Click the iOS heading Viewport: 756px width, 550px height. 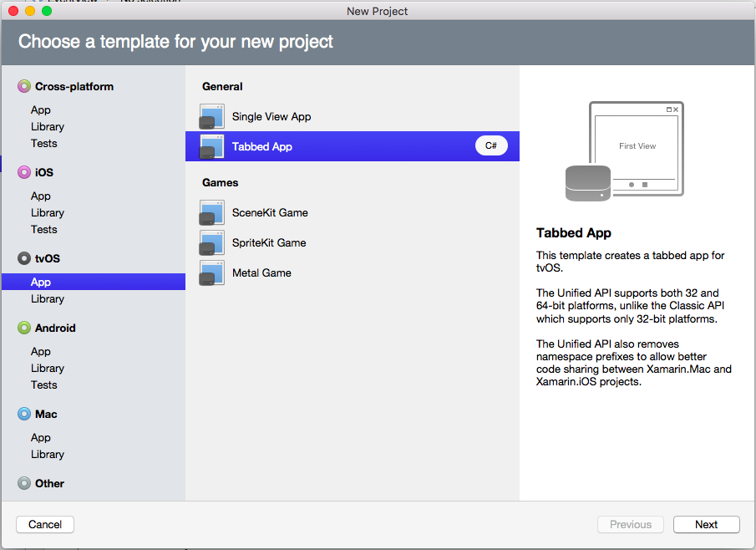(x=44, y=172)
